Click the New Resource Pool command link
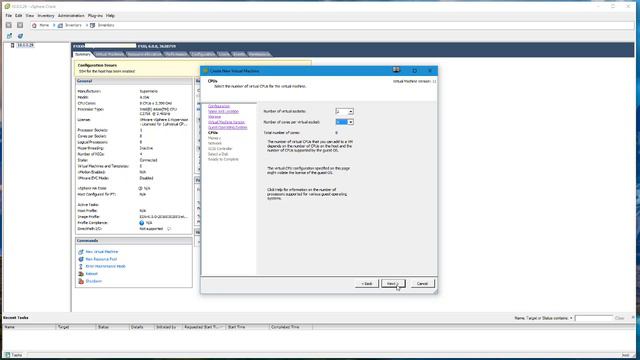This screenshot has width=640, height=360. [x=101, y=259]
